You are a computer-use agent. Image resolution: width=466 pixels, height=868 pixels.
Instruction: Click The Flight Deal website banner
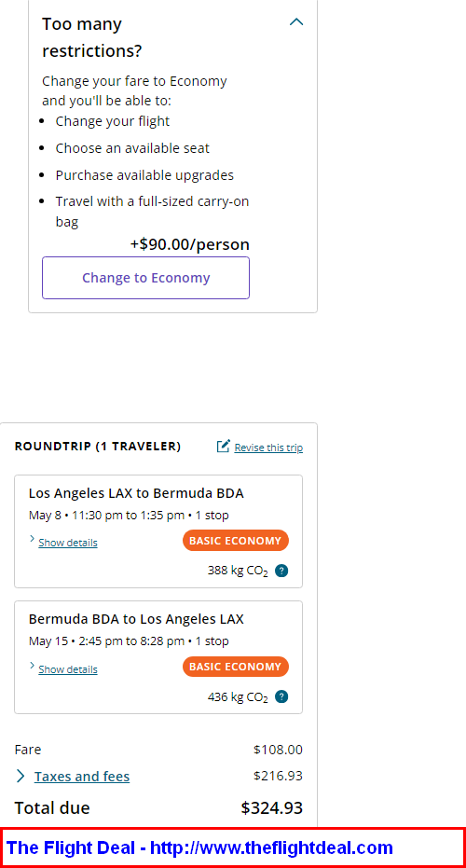click(233, 847)
